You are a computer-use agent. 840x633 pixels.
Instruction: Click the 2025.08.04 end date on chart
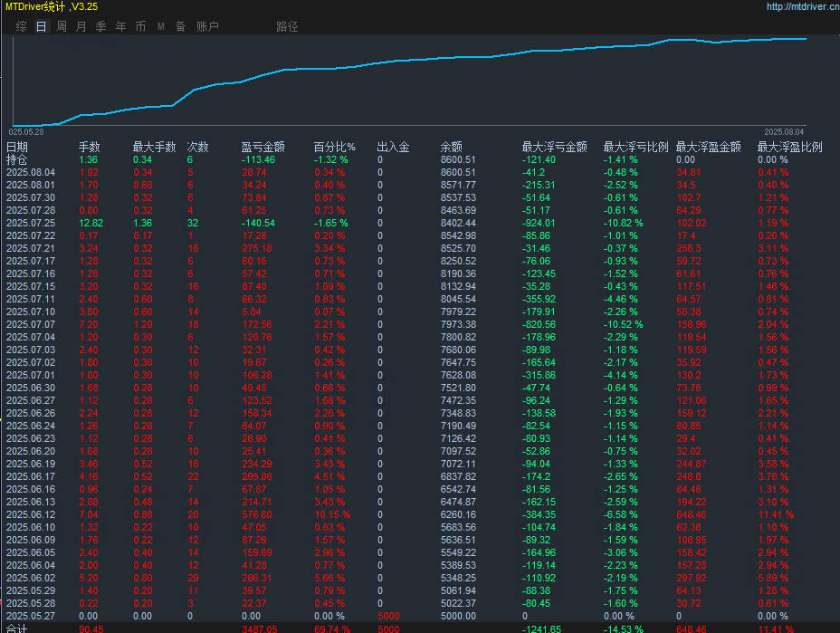tap(783, 131)
